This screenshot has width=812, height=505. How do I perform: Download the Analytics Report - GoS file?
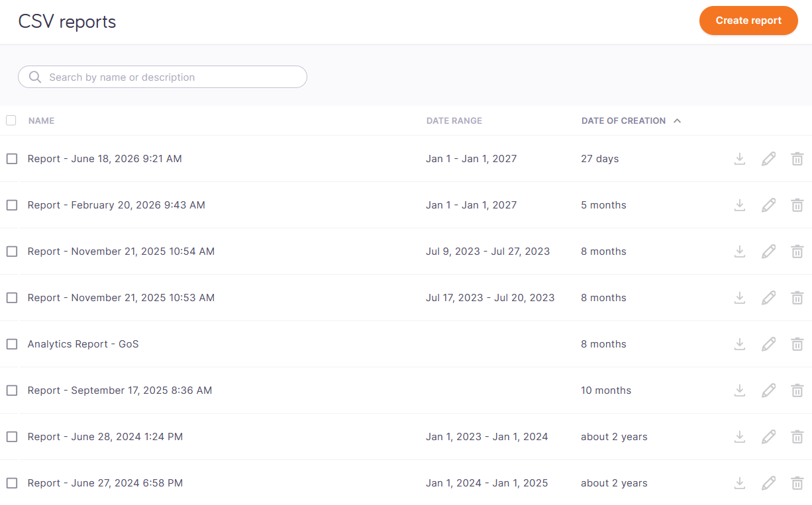pos(740,344)
